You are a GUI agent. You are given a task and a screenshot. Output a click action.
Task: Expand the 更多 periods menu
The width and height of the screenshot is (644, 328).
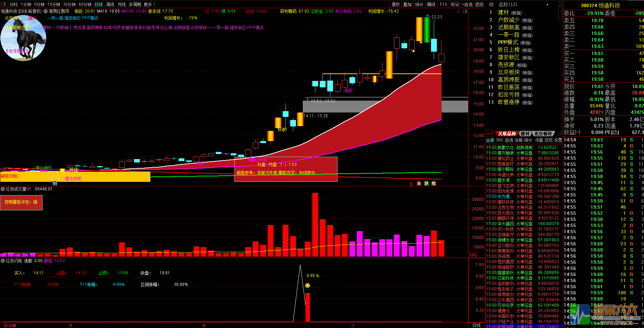pyautogui.click(x=149, y=4)
